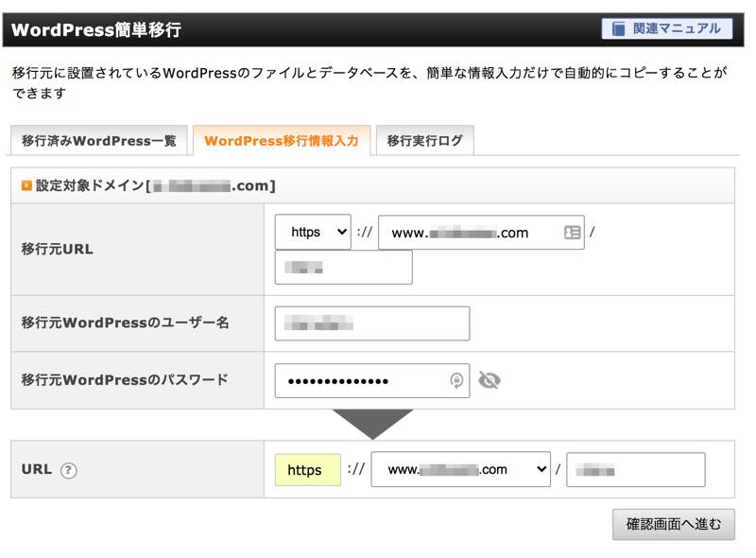The image size is (756, 558).
Task: Open the 関連マニュアル manual link
Action: pos(667,29)
